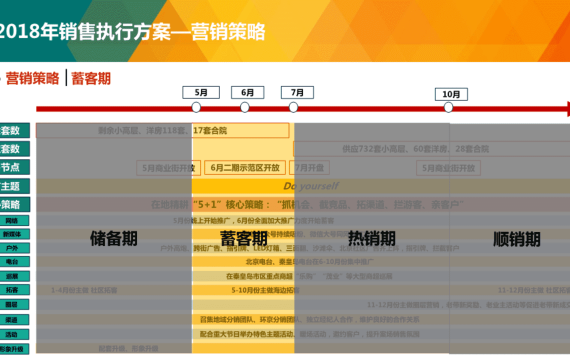The image size is (570, 360).
Task: Click the 渠道 channel label
Action: pos(14,320)
